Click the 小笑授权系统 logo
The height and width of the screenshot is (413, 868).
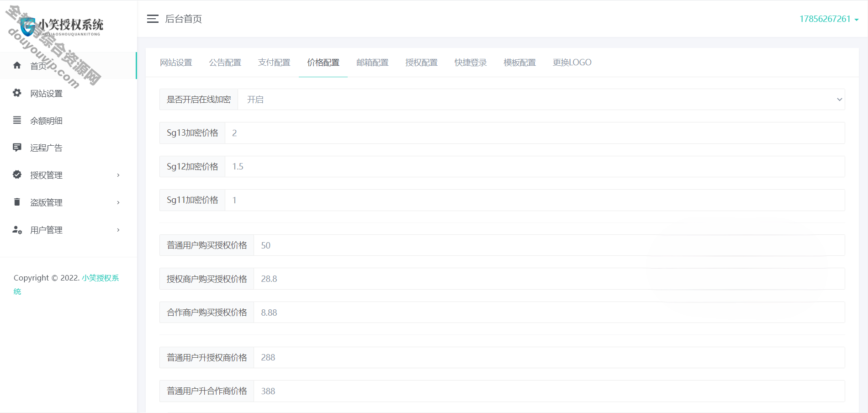62,26
